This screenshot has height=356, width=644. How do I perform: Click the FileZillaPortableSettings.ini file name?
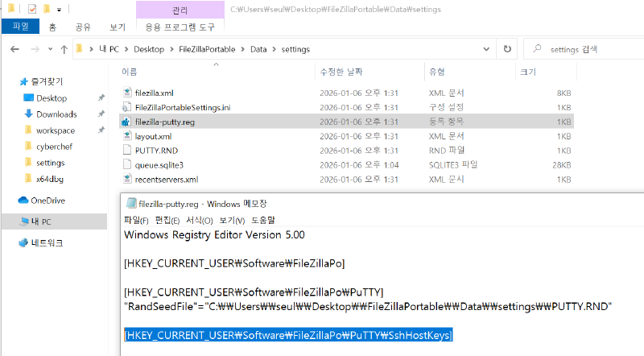[183, 108]
